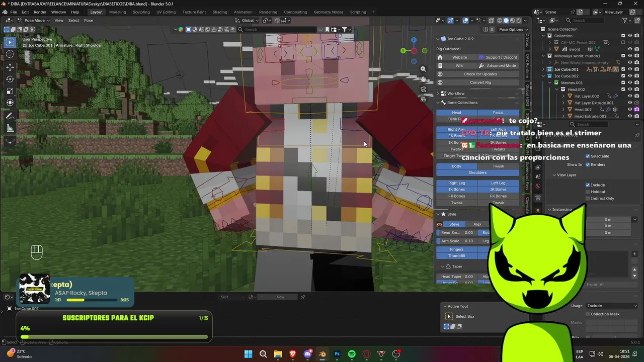
Task: Collapse the Ice Cube 2.0.9 panel
Action: pyautogui.click(x=438, y=39)
